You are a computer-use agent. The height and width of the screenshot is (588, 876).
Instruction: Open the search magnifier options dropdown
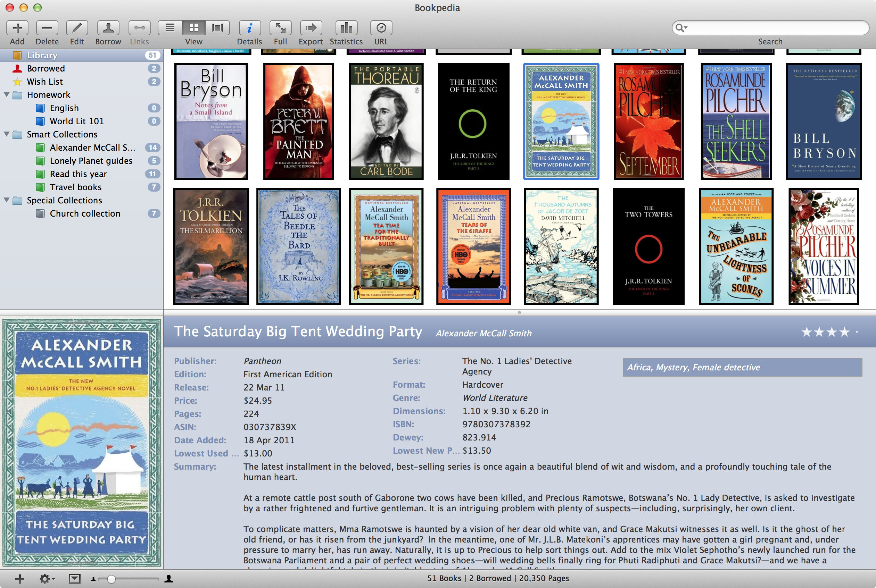[x=681, y=28]
